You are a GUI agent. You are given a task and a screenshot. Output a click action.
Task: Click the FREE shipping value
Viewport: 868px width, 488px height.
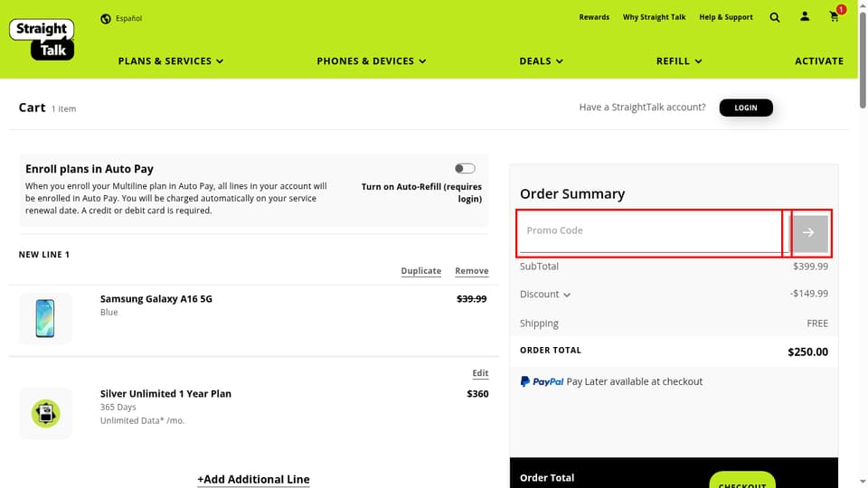point(817,324)
